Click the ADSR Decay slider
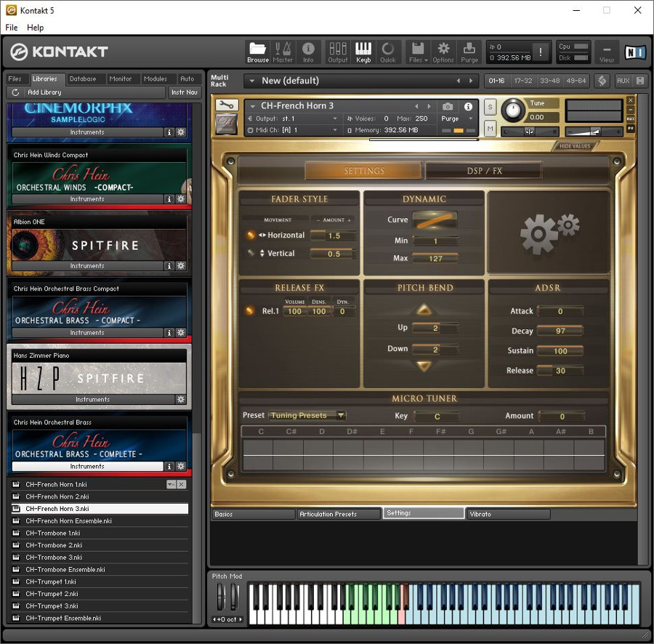Image resolution: width=654 pixels, height=644 pixels. [560, 331]
